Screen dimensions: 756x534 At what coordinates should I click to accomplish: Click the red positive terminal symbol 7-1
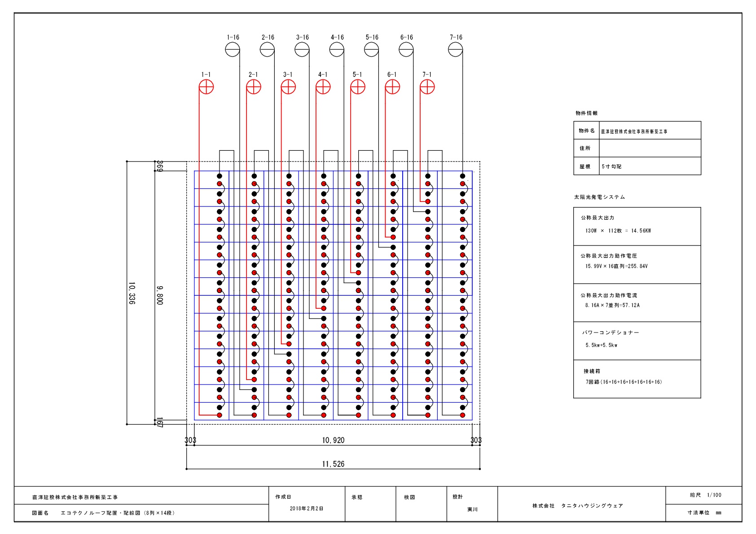427,87
